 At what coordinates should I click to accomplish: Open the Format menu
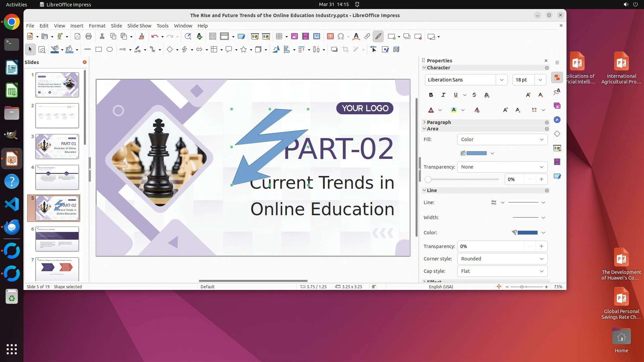pyautogui.click(x=97, y=26)
